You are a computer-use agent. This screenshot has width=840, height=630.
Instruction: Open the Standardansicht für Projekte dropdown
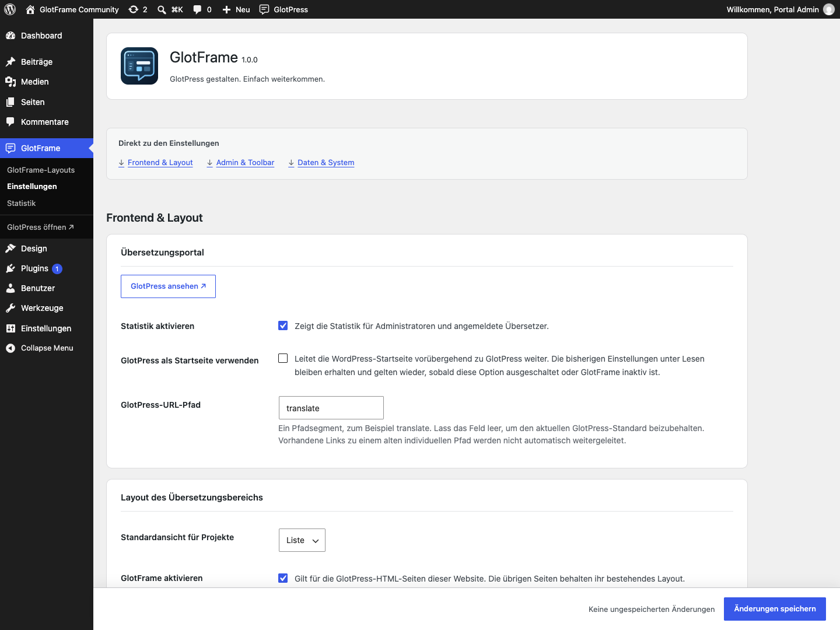click(x=302, y=540)
